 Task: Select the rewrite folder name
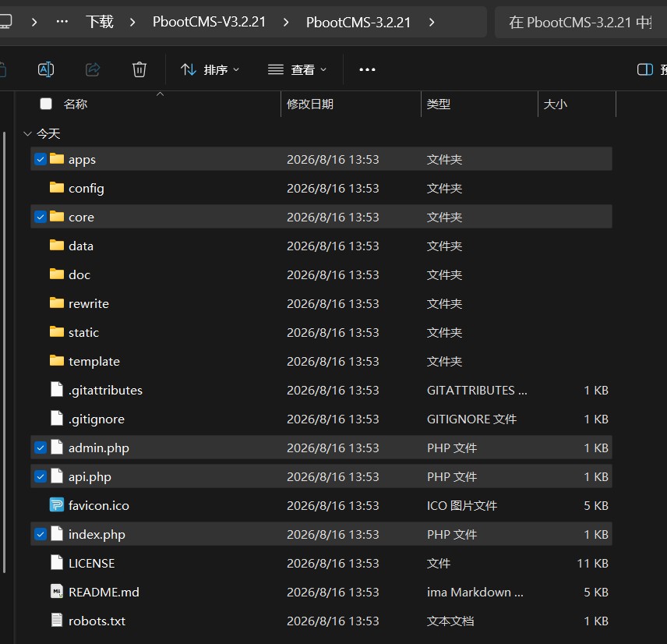(x=89, y=304)
